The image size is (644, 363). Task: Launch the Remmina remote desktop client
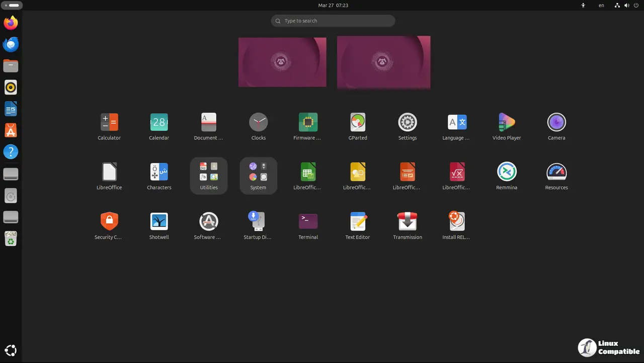pyautogui.click(x=507, y=172)
